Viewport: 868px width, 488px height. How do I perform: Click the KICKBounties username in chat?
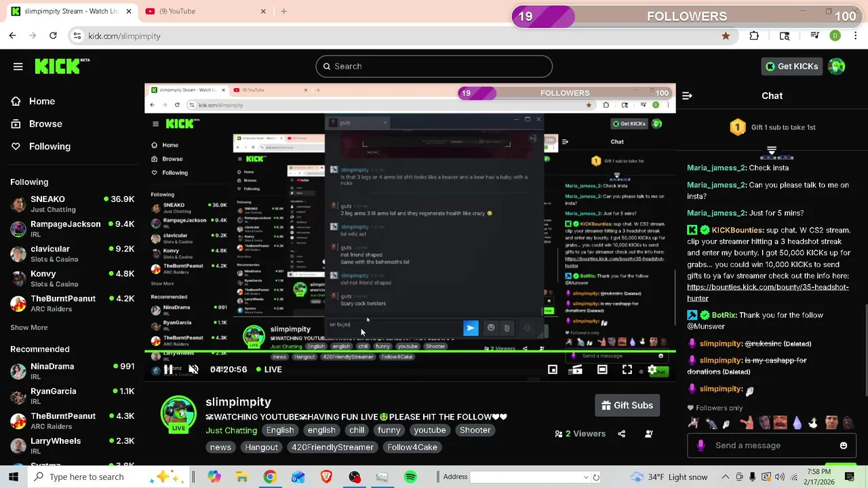click(738, 230)
